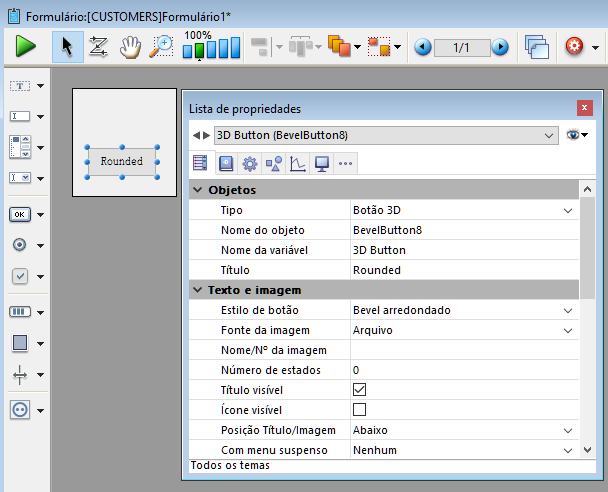Select the splitter object tool
Image resolution: width=608 pixels, height=492 pixels.
20,375
